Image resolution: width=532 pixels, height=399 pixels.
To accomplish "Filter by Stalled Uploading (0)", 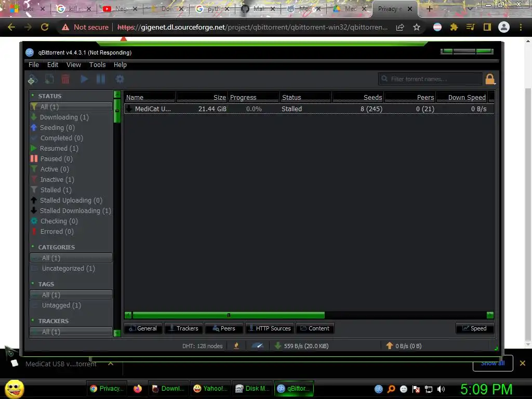I will [x=71, y=200].
